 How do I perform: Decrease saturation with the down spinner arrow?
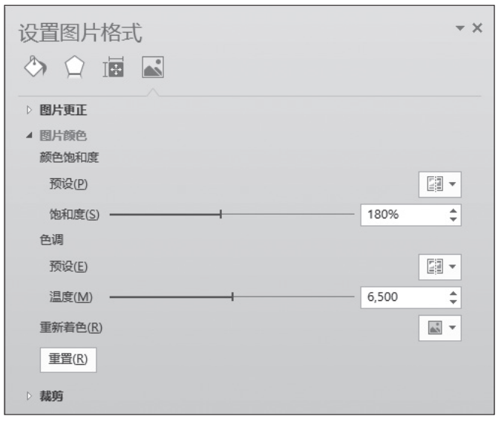454,219
